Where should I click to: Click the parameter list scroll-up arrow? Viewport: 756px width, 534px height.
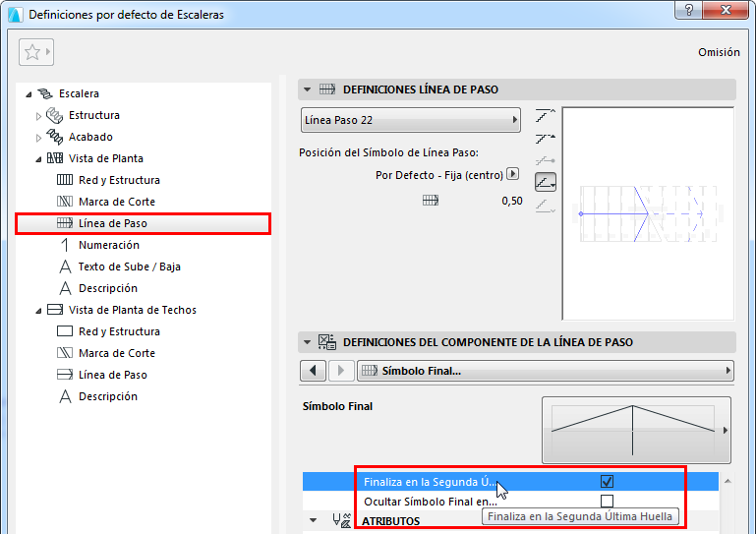(x=728, y=481)
